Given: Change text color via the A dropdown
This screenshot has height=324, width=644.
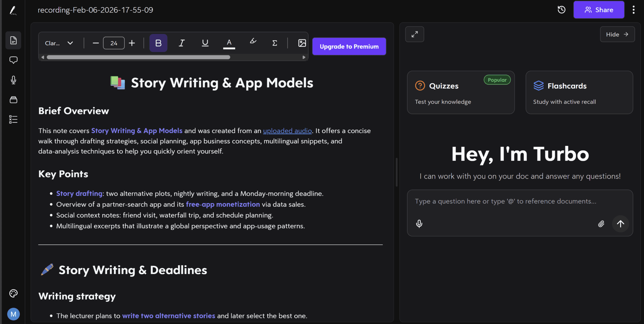Looking at the screenshot, I should click(x=229, y=43).
